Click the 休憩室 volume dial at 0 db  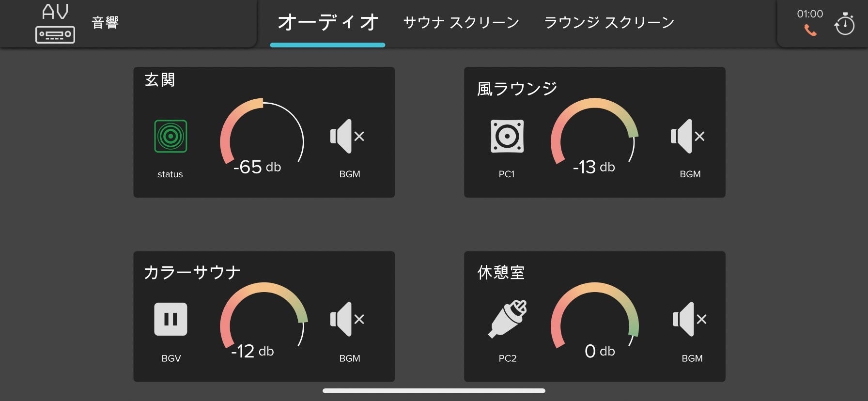tap(595, 320)
